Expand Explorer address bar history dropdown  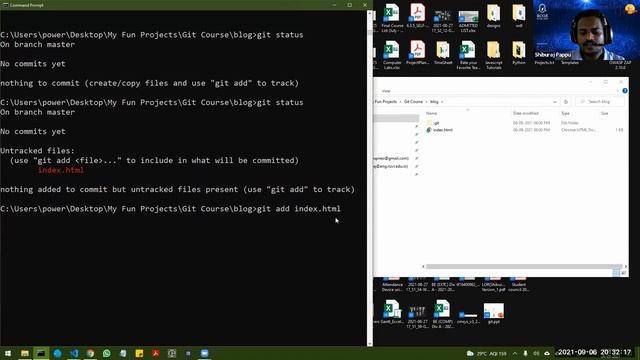(x=554, y=102)
